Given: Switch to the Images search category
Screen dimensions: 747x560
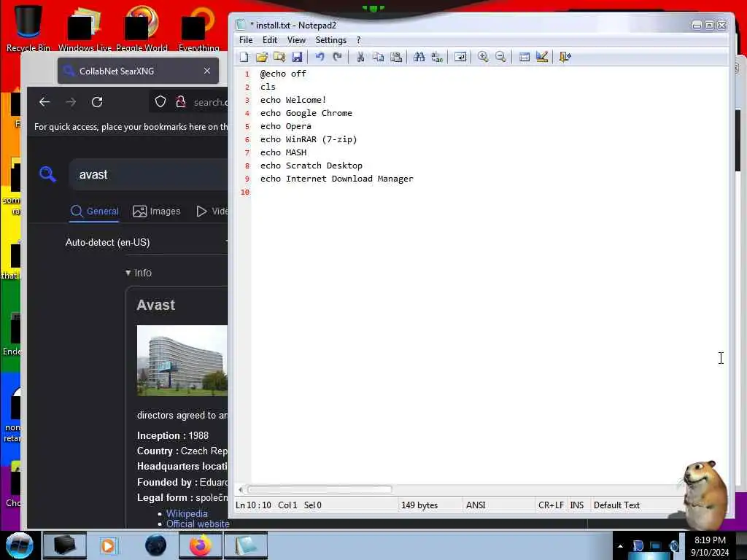Looking at the screenshot, I should click(x=157, y=211).
